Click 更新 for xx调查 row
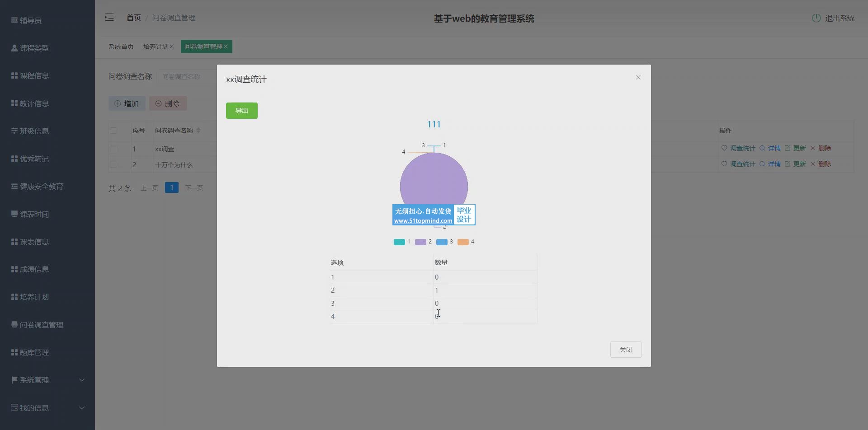The height and width of the screenshot is (430, 868). 795,148
